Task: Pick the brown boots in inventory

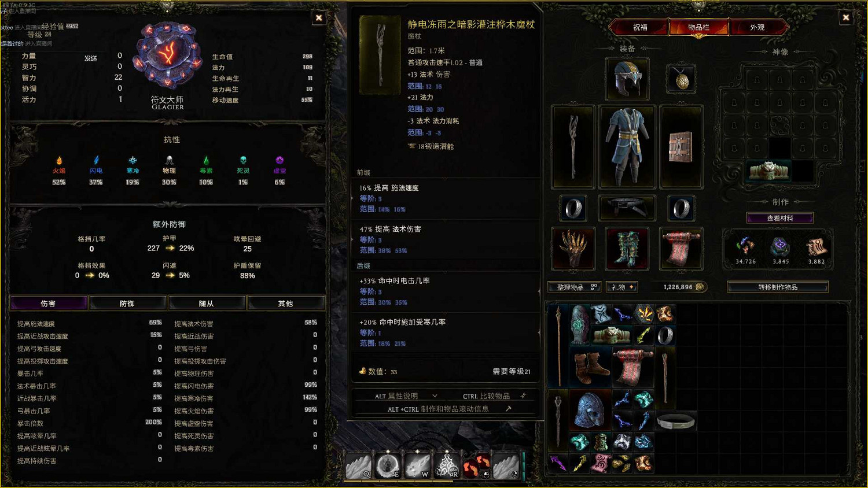Action: click(591, 368)
